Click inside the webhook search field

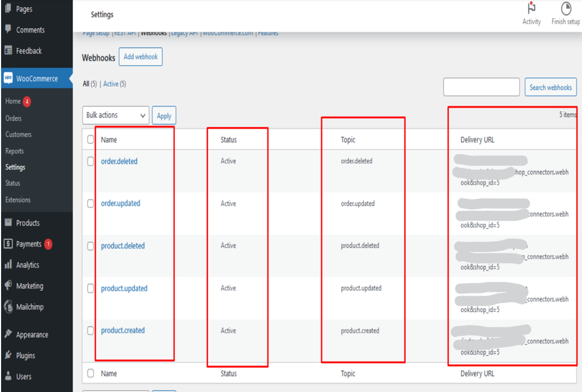click(x=481, y=87)
